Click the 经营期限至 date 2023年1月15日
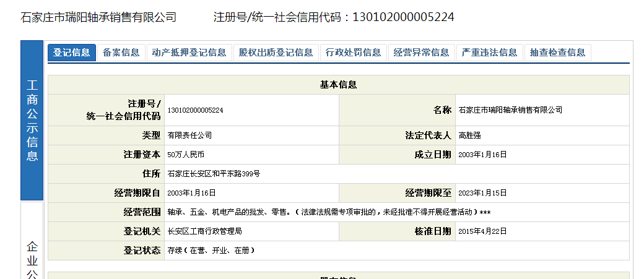 [x=482, y=193]
